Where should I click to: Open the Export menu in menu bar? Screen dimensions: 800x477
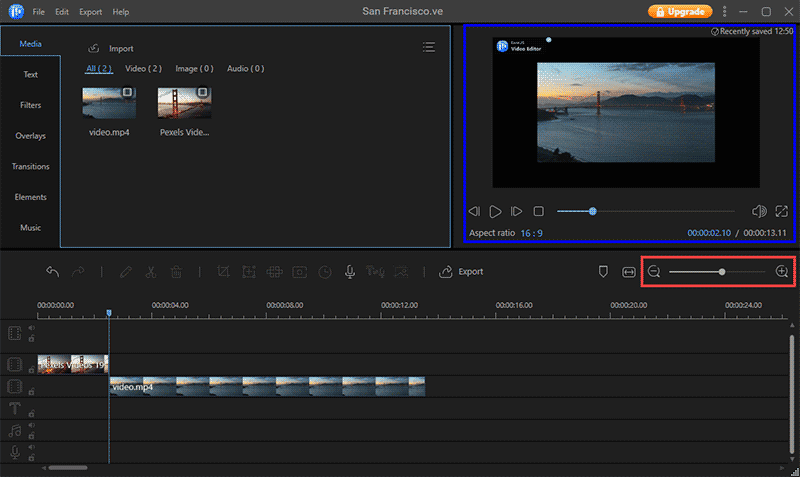90,12
